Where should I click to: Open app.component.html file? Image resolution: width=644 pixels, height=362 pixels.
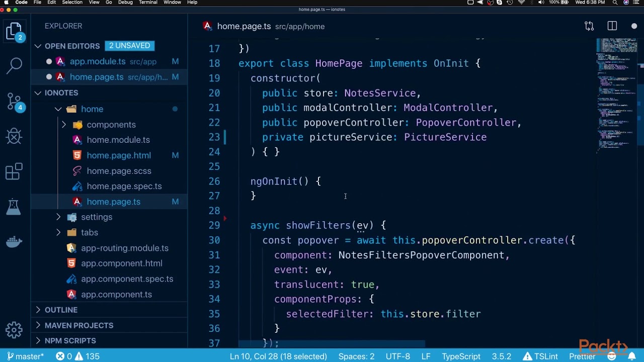(122, 263)
